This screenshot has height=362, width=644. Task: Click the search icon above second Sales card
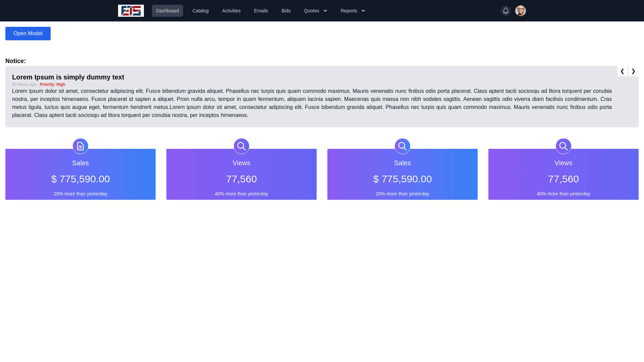[x=402, y=146]
